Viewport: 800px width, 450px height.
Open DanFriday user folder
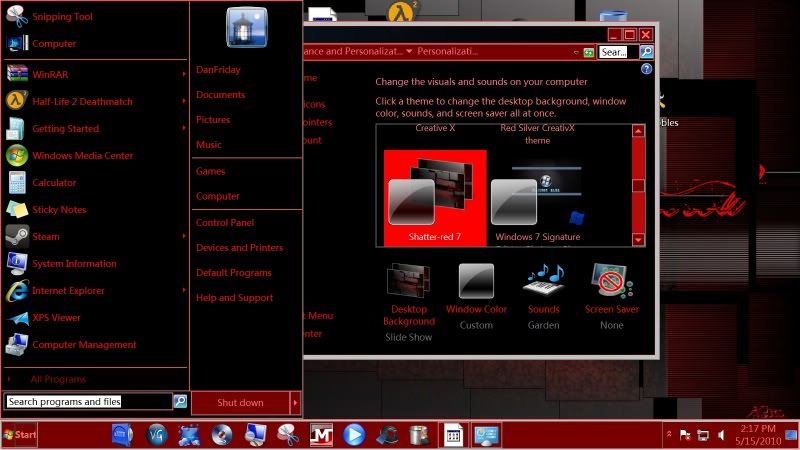click(218, 70)
